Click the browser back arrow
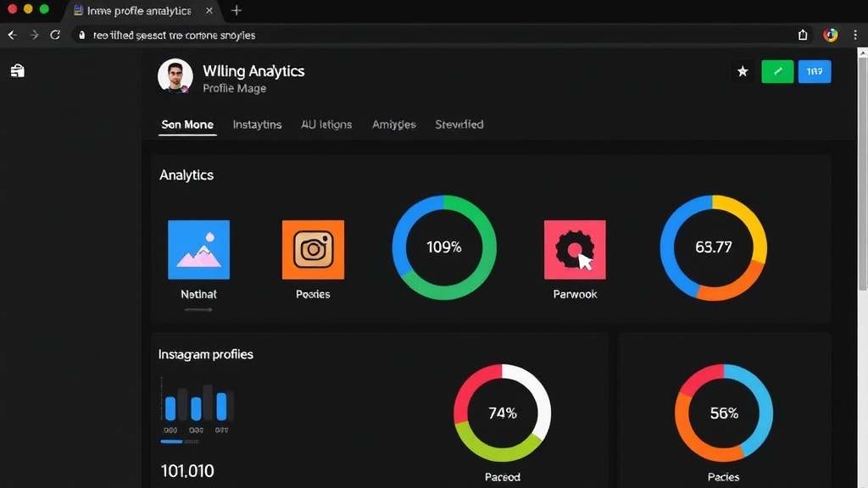 (x=12, y=35)
